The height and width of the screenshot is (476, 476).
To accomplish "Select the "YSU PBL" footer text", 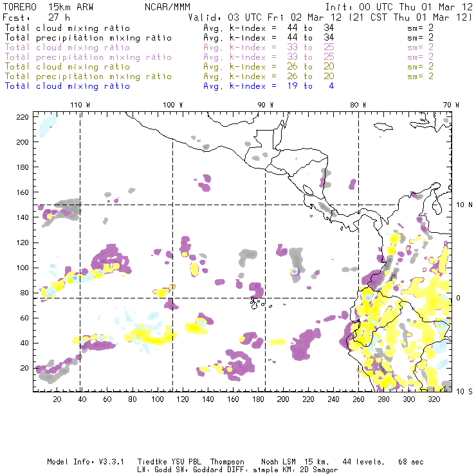I will tap(187, 462).
